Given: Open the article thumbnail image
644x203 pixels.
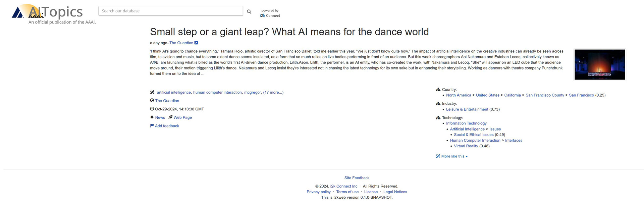Looking at the screenshot, I should coord(599,64).
